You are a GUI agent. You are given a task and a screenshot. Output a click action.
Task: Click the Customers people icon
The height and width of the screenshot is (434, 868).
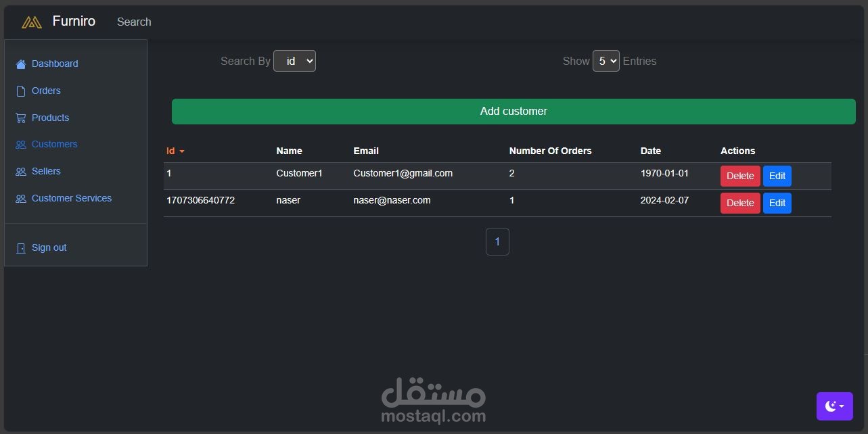[21, 145]
